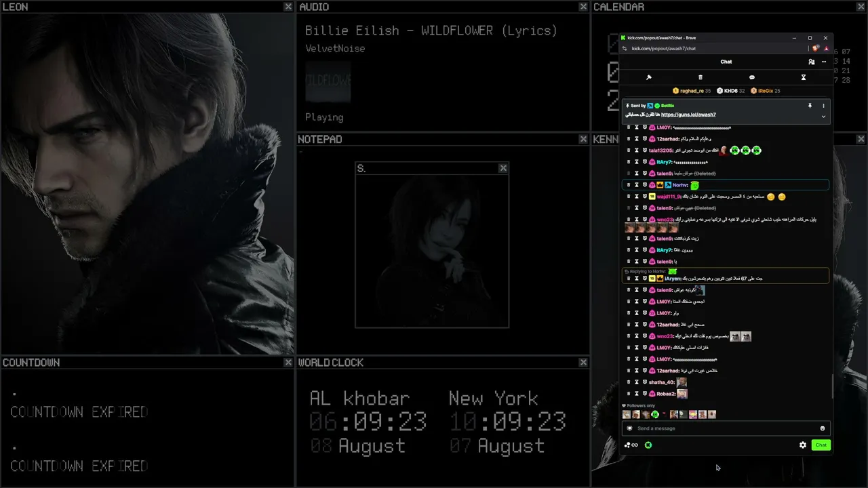
Task: Open KHD6 leaderboard entry
Action: pyautogui.click(x=731, y=91)
